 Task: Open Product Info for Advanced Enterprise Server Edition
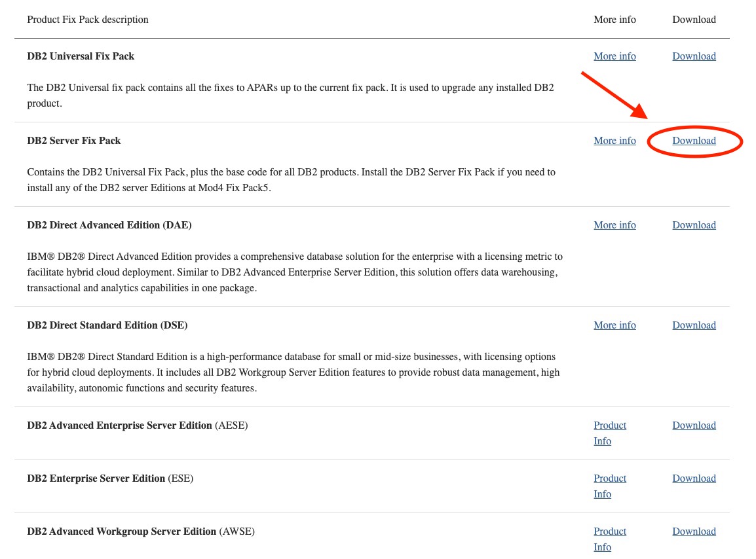tap(610, 433)
